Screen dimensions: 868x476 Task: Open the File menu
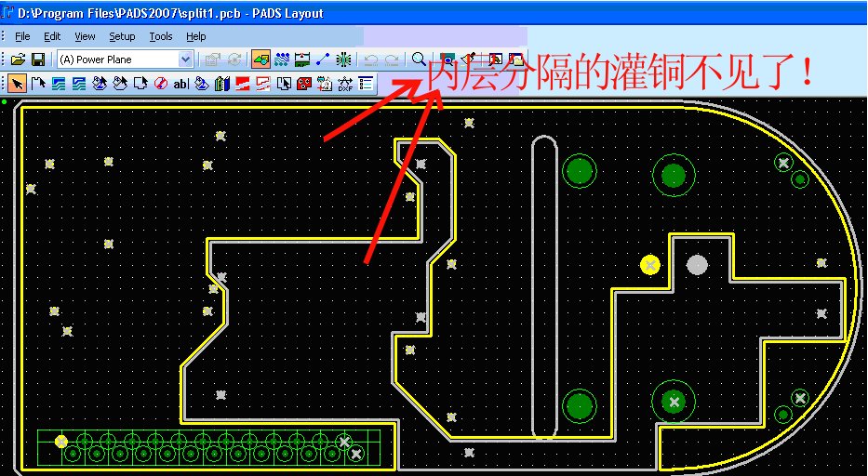(22, 36)
